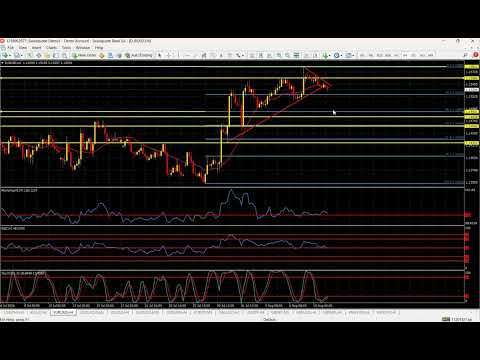Screen dimensions: 480x360
Task: Toggle chart auto scroll icon
Action: 307,55
